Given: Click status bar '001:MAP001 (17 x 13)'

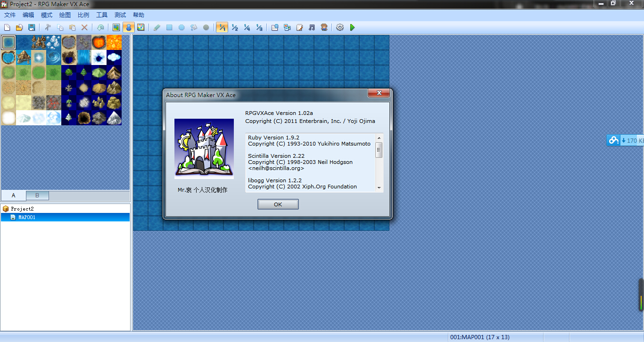Looking at the screenshot, I should (480, 337).
